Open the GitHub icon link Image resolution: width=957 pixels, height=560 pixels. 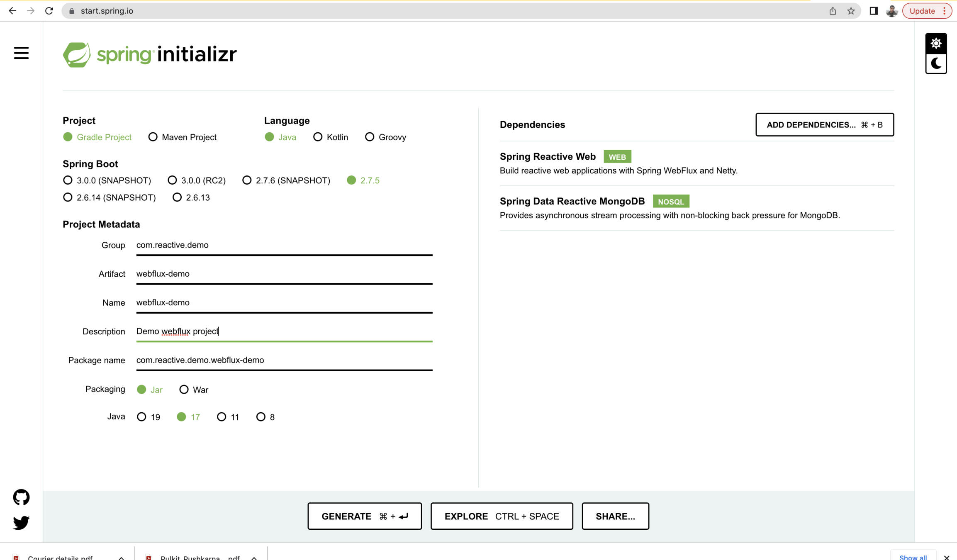coord(21,497)
